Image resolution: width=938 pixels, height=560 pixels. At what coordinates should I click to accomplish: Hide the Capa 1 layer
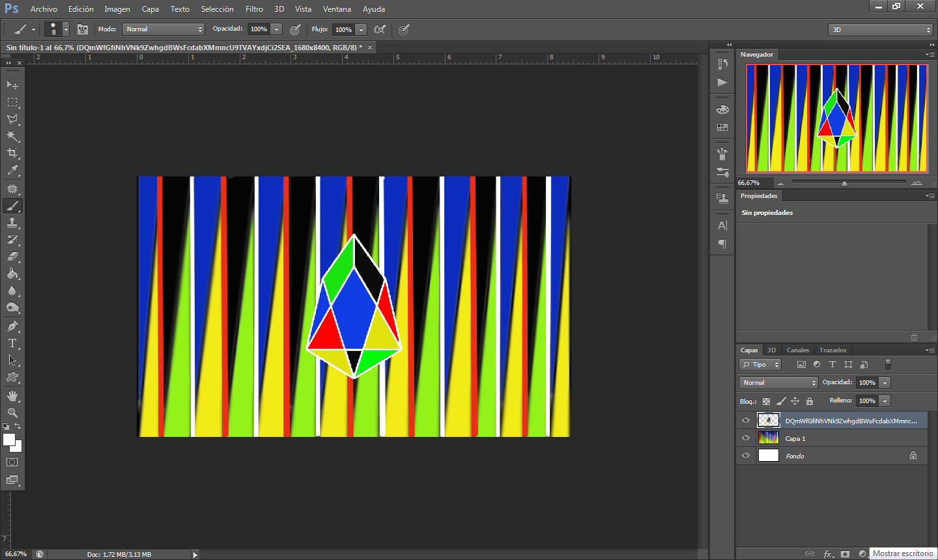[746, 438]
